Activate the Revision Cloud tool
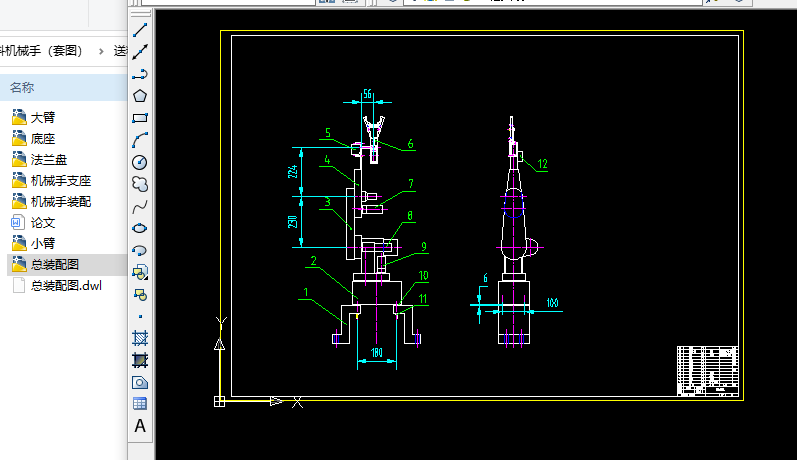 tap(140, 184)
